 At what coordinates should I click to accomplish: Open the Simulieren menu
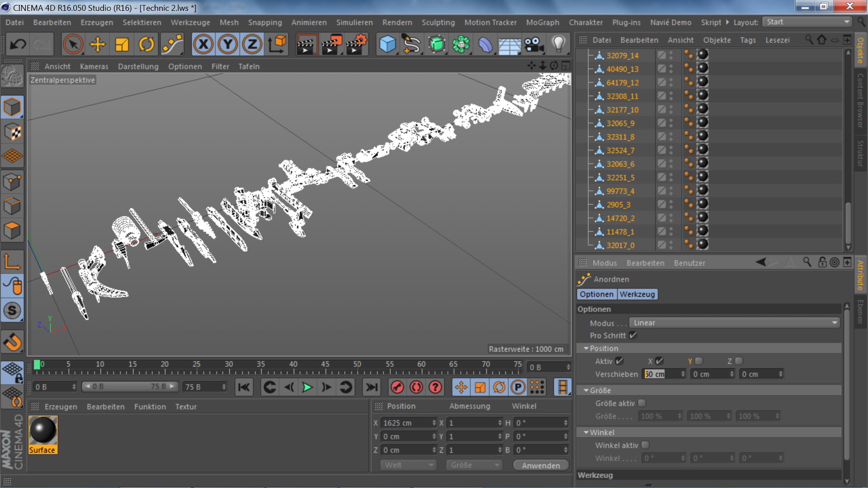[x=354, y=22]
